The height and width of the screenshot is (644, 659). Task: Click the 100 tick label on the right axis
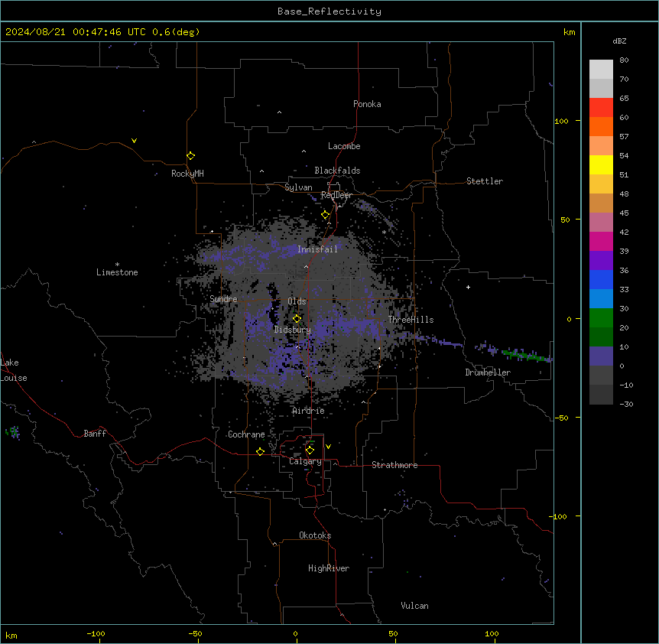(561, 121)
